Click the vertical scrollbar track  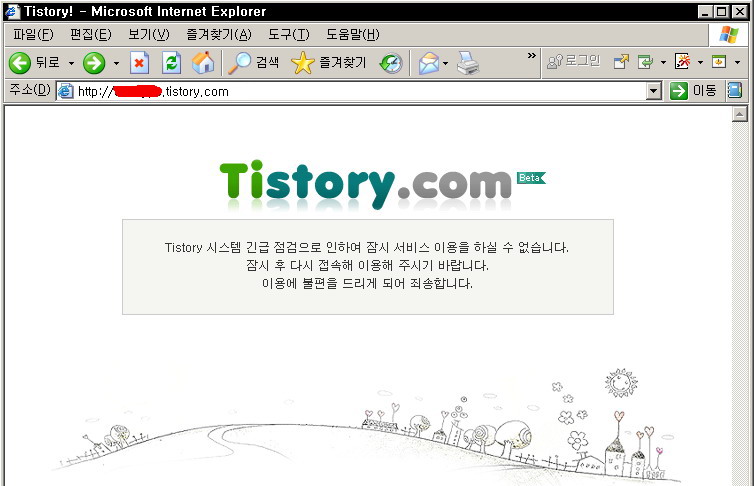pyautogui.click(x=740, y=303)
